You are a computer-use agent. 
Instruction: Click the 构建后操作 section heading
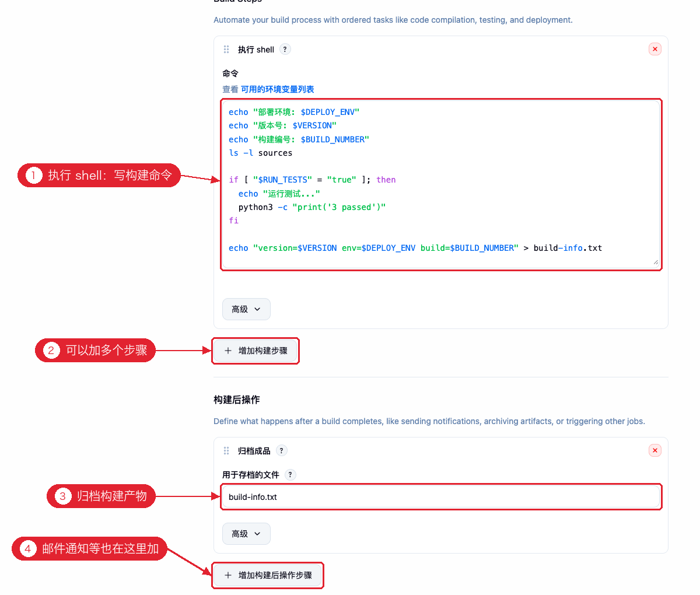click(x=237, y=400)
